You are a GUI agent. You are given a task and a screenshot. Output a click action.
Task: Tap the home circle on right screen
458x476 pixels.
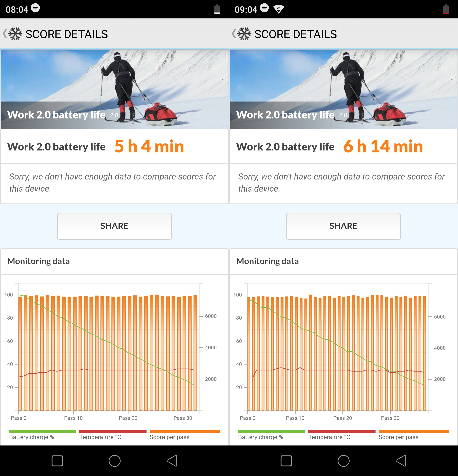[x=343, y=461]
